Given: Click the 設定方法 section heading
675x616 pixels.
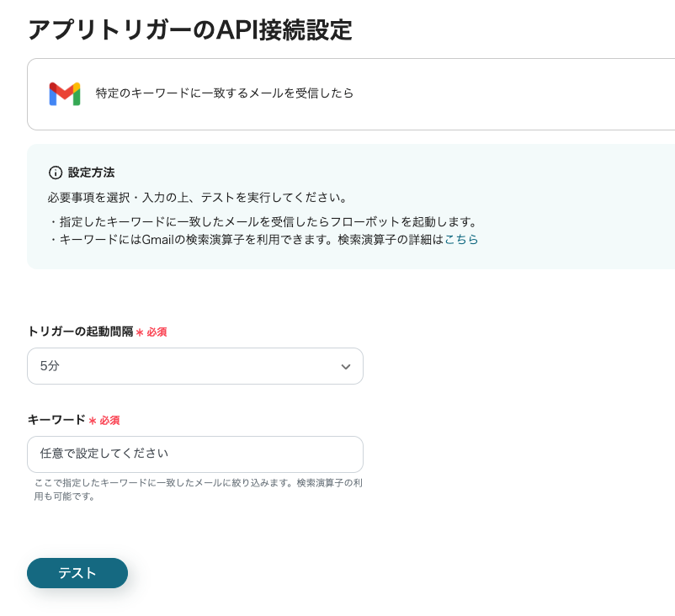Looking at the screenshot, I should coord(91,173).
